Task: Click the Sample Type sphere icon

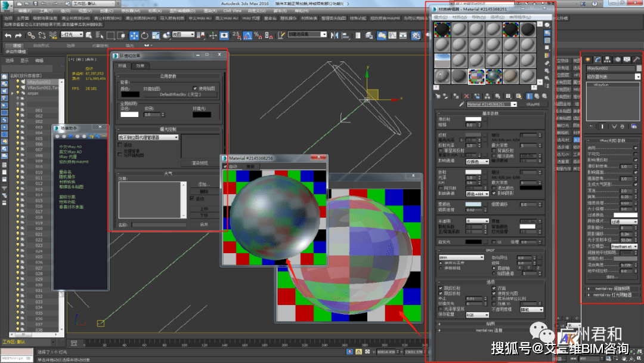Action: (547, 25)
